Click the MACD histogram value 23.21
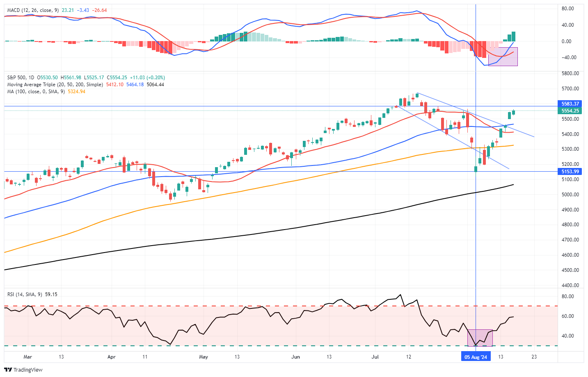 coord(68,10)
